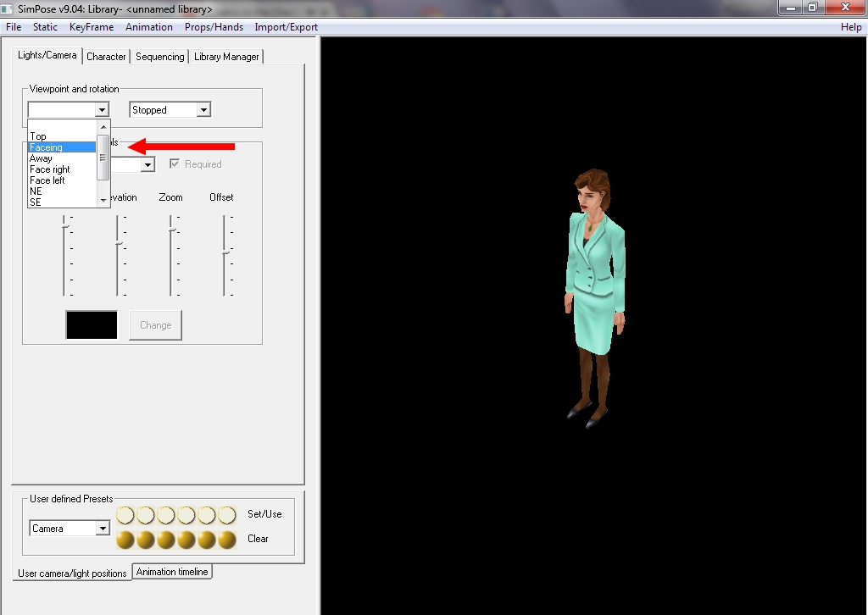
Task: Switch to the Character tab
Action: (106, 57)
